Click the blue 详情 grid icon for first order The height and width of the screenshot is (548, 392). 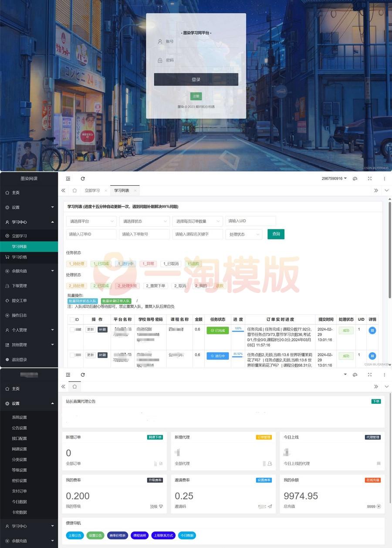(372, 331)
